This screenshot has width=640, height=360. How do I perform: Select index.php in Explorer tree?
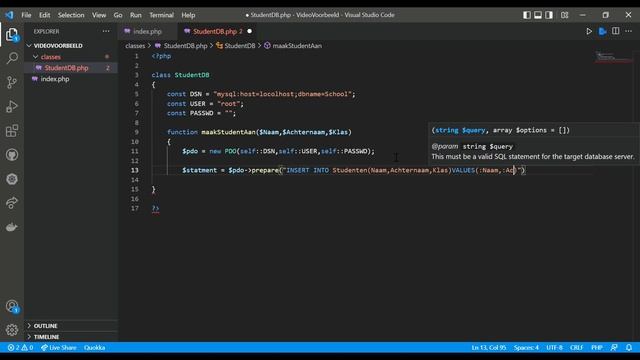point(55,79)
